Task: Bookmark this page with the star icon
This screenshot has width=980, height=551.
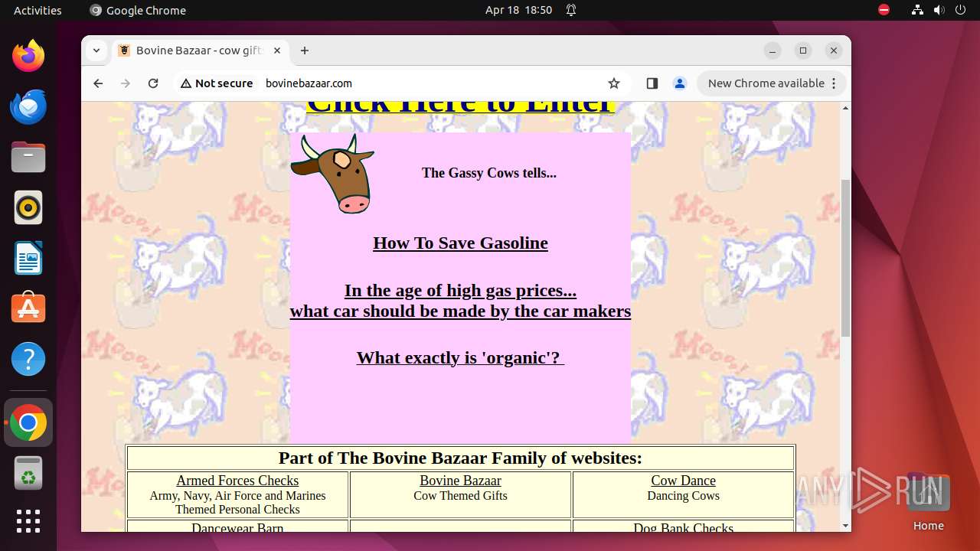Action: (x=614, y=83)
